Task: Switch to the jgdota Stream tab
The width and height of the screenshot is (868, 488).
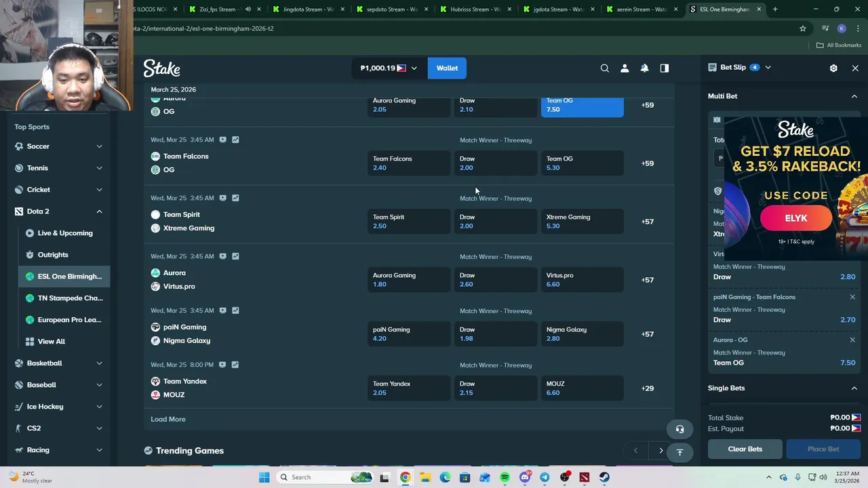Action: pos(559,9)
